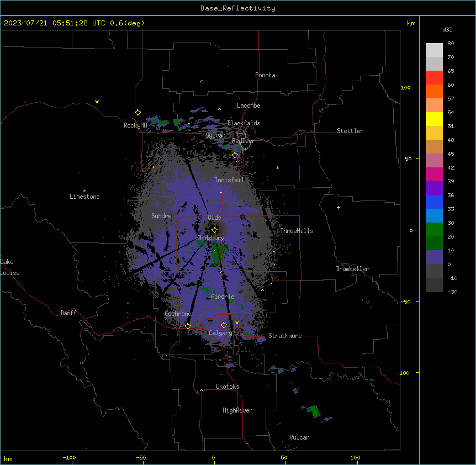
Task: Click the -50 tick on right vertical axis
Action: point(405,302)
